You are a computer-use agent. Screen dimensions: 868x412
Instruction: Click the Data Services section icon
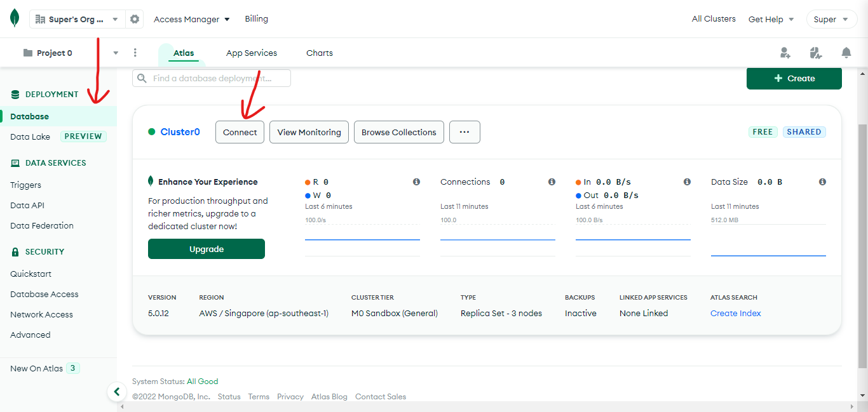(x=15, y=163)
